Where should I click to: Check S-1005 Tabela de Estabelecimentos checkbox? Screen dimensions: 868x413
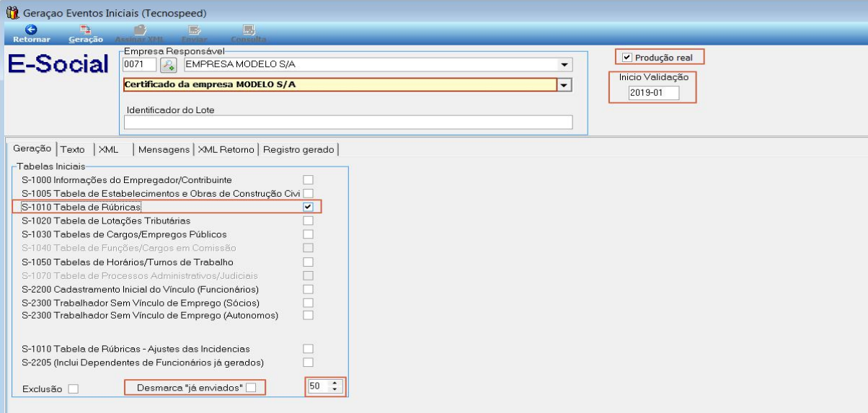(308, 193)
